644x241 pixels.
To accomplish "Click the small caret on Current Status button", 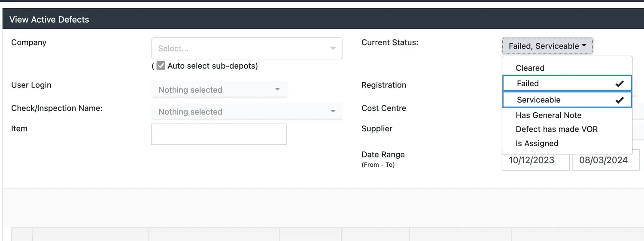I will [x=584, y=46].
